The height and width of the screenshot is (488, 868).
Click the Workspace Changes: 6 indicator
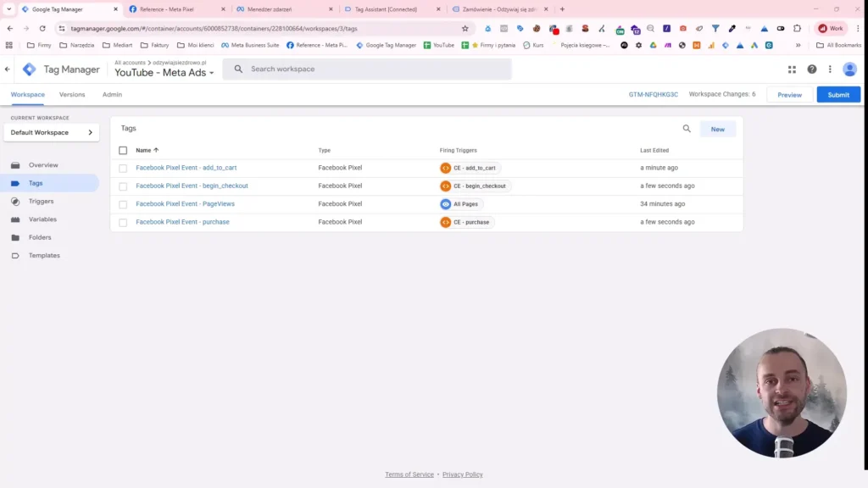coord(722,94)
